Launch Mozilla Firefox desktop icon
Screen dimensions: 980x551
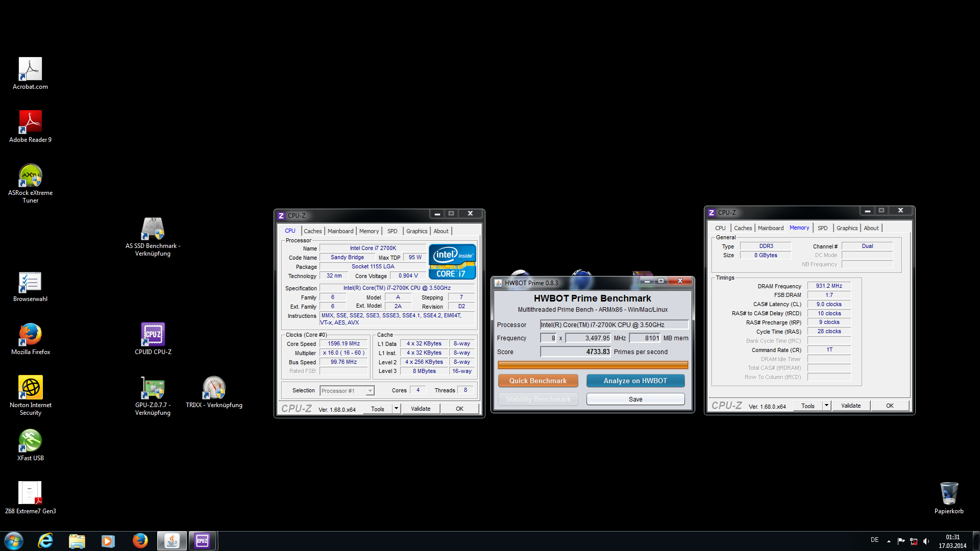(x=30, y=339)
